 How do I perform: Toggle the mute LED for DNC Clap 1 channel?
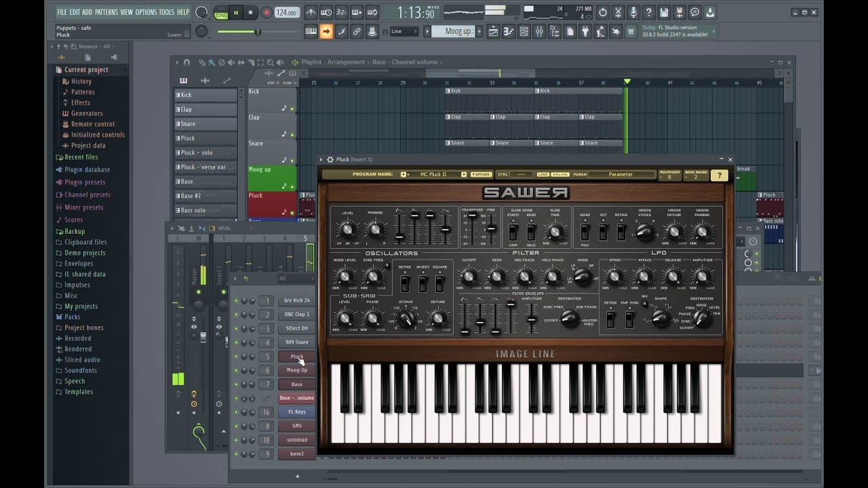(x=236, y=314)
